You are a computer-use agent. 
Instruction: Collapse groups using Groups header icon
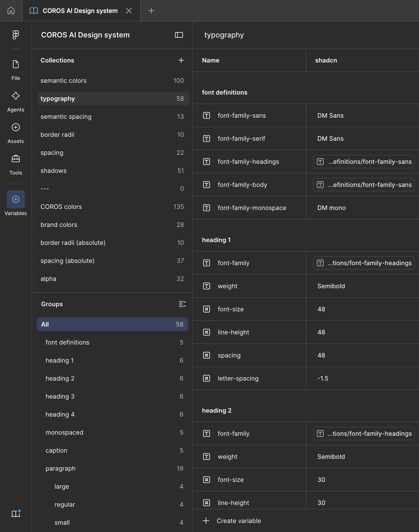(182, 304)
